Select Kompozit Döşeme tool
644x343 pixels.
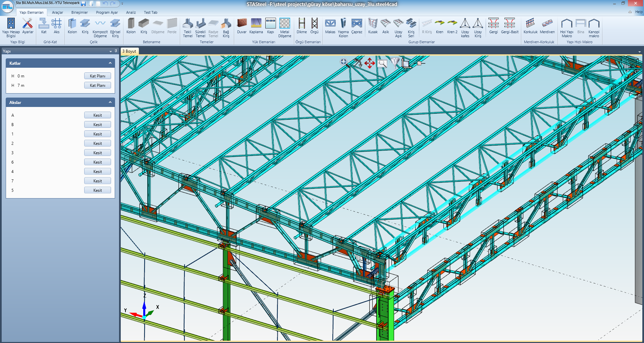pos(100,28)
